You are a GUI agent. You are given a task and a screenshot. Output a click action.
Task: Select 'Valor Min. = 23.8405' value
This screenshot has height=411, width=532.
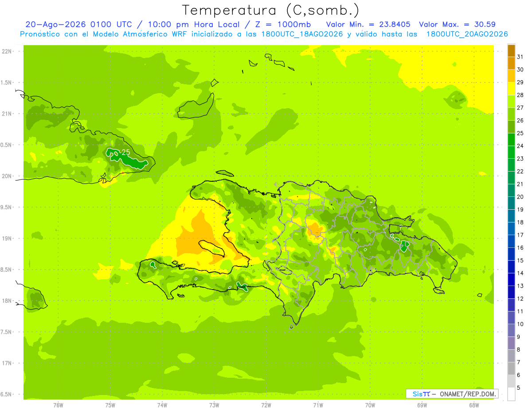(x=369, y=24)
